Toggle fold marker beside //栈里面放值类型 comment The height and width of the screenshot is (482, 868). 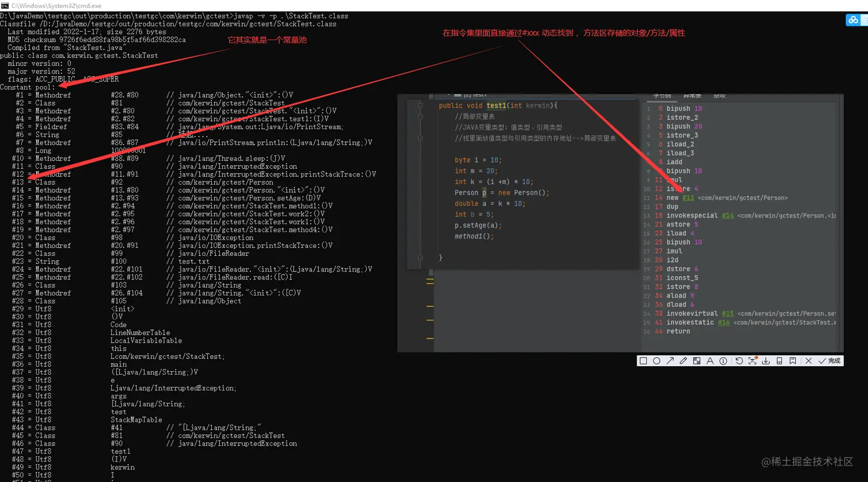420,138
